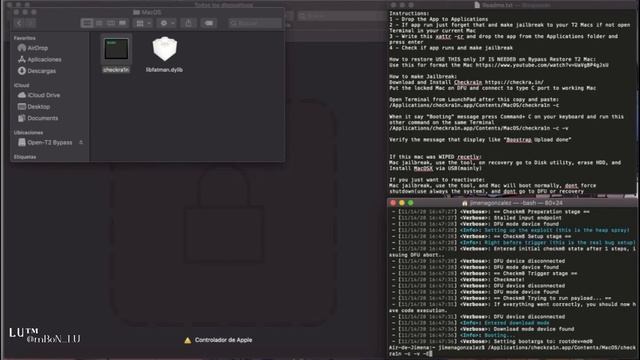Click the search field in the background window
This screenshot has height=360, width=640.
pos(341,16)
